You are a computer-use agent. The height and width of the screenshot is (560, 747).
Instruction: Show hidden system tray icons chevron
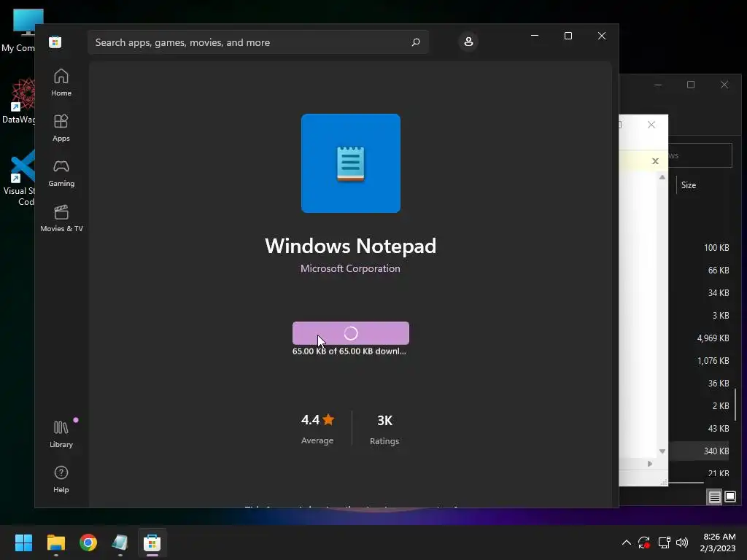pyautogui.click(x=627, y=542)
